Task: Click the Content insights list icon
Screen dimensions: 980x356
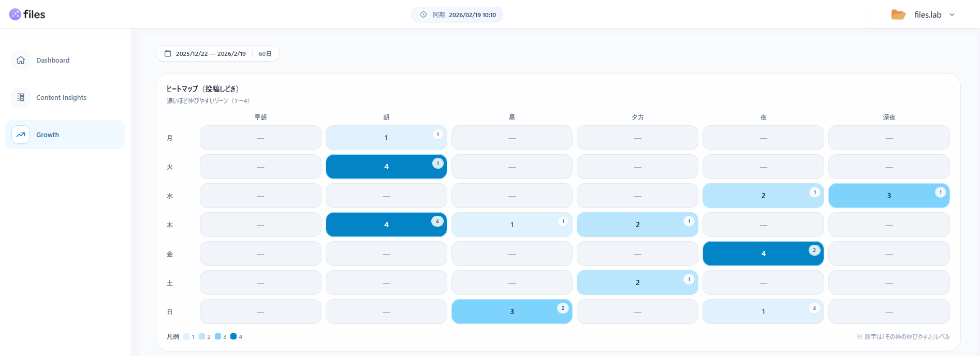Action: click(x=21, y=97)
